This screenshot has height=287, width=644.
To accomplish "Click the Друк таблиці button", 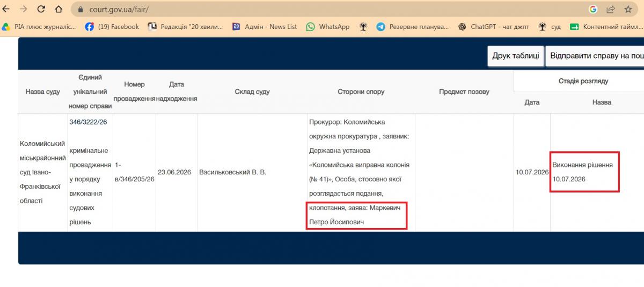I will pos(515,56).
